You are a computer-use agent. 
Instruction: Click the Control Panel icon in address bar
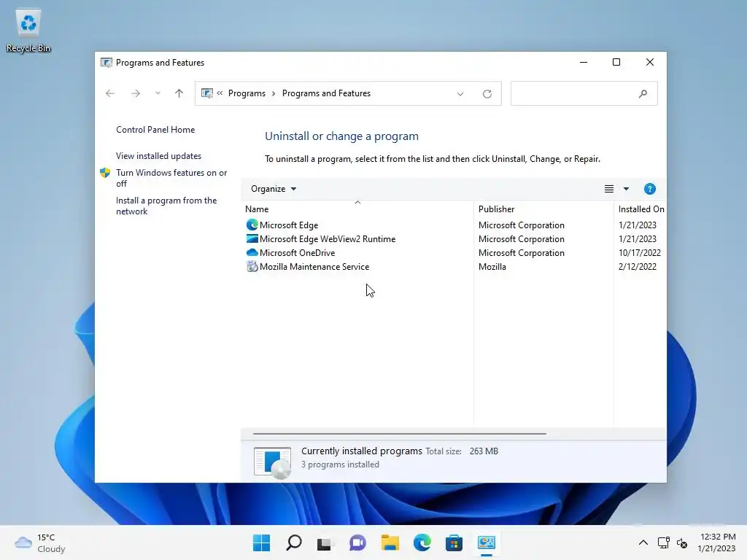(206, 93)
